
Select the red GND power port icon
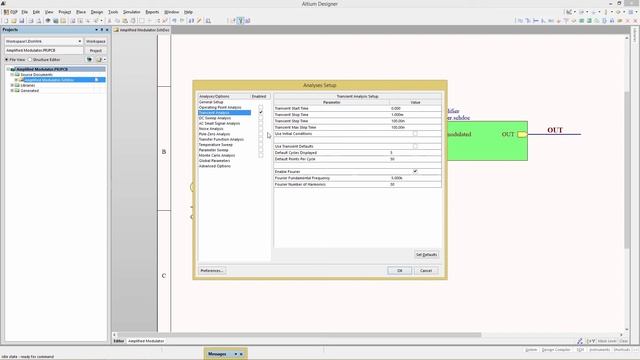pyautogui.click(x=559, y=20)
